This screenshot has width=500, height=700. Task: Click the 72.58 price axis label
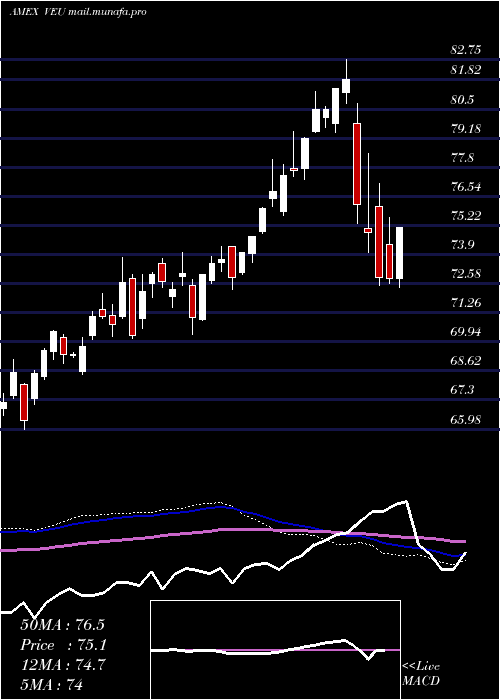466,274
